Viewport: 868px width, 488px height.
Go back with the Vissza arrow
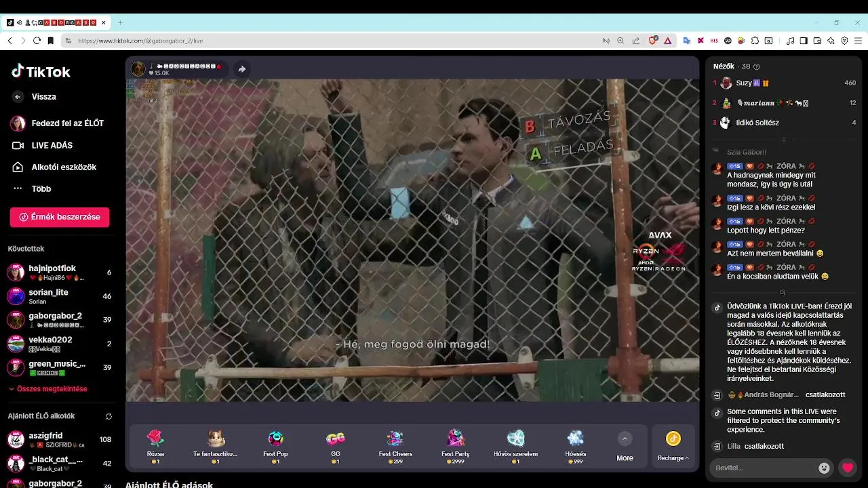(x=18, y=97)
